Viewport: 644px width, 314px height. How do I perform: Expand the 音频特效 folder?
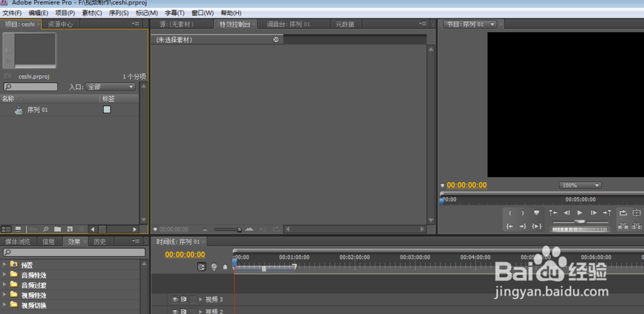[x=5, y=275]
